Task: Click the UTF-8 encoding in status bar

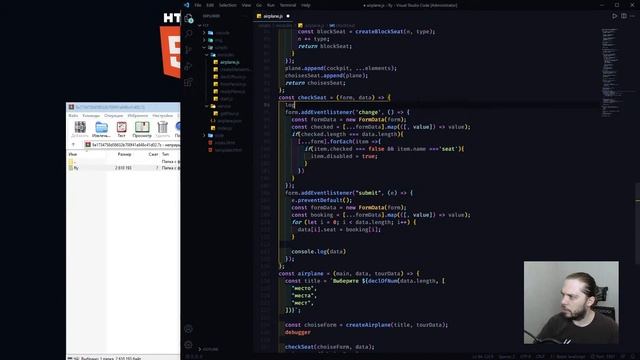Action: (x=525, y=357)
